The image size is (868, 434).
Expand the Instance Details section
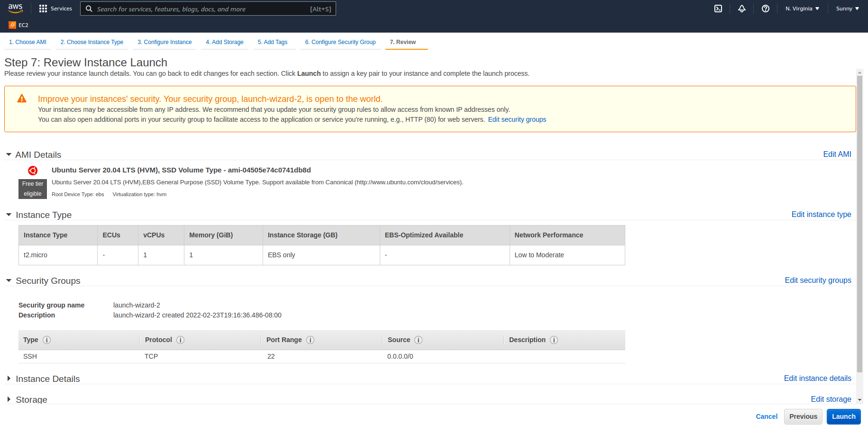(x=9, y=378)
